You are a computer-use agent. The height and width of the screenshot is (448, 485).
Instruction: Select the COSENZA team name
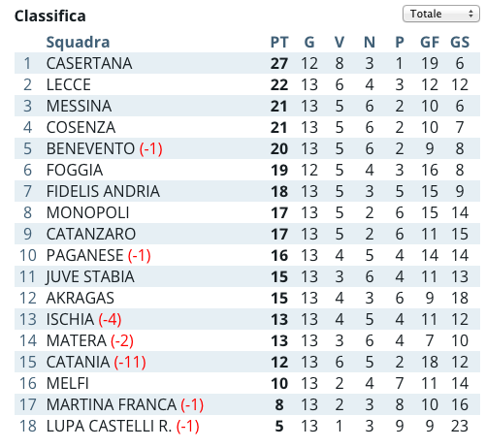coord(81,127)
